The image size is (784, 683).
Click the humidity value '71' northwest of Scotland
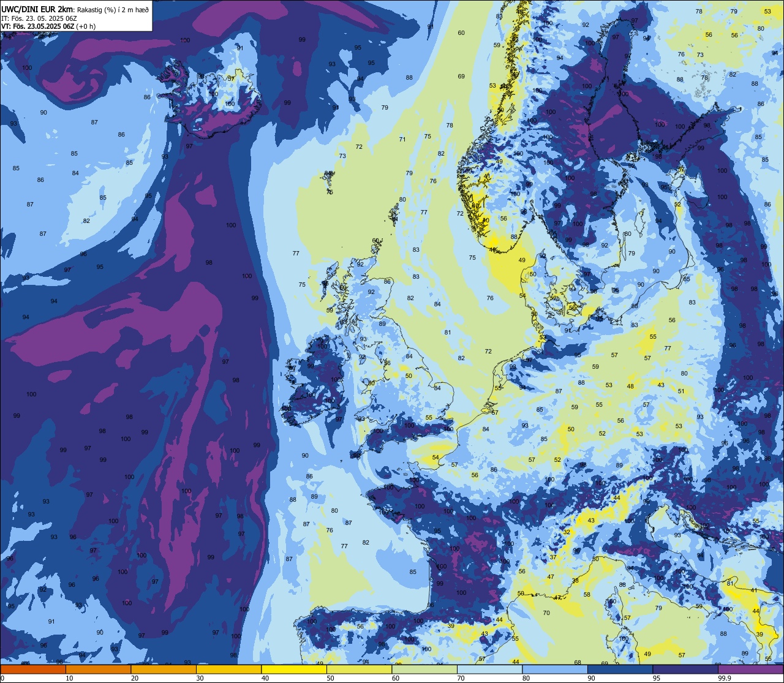[x=402, y=140]
